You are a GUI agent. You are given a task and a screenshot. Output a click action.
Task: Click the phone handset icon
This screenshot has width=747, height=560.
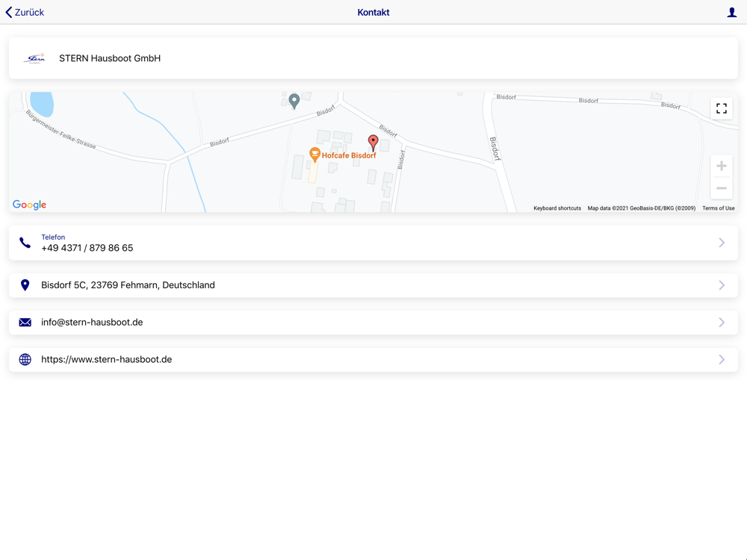point(25,243)
